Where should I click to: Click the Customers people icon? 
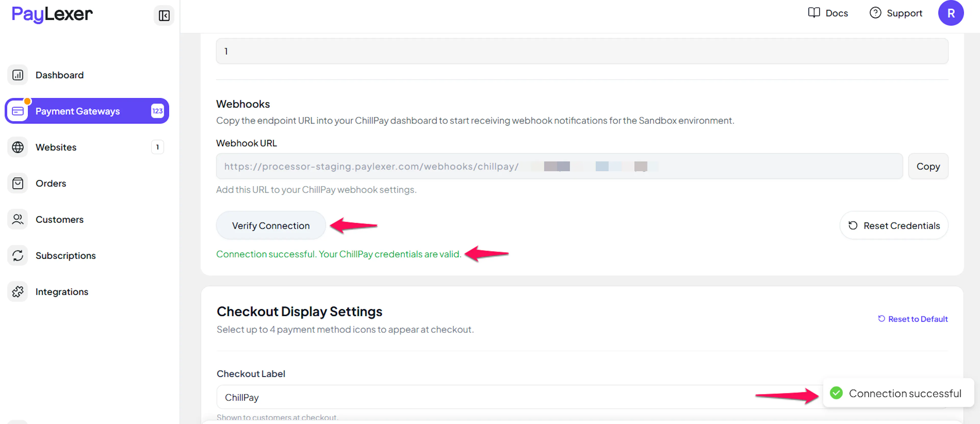(18, 220)
